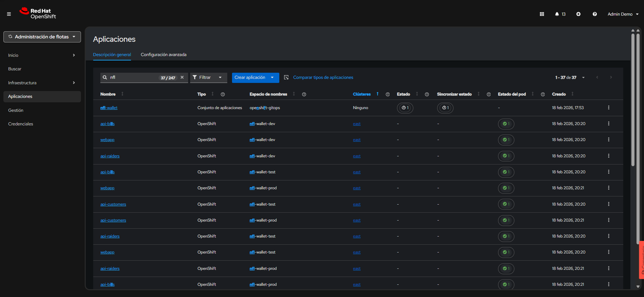
Task: Clear the nfl search text
Action: [x=182, y=77]
